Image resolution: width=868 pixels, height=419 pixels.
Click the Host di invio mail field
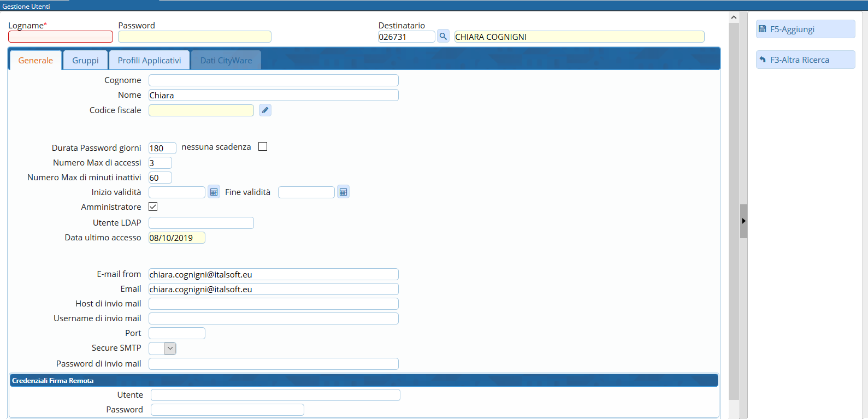(273, 304)
